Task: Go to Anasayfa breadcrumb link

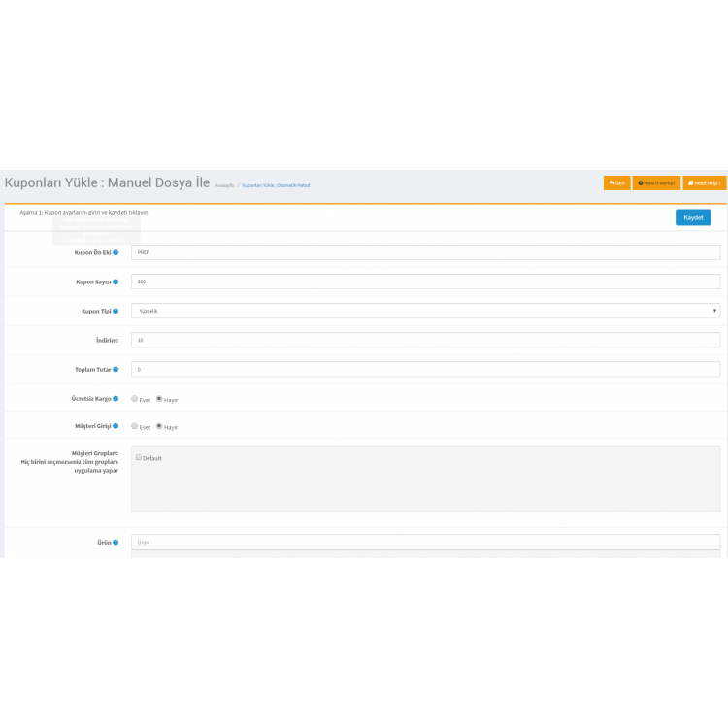Action: 224,185
